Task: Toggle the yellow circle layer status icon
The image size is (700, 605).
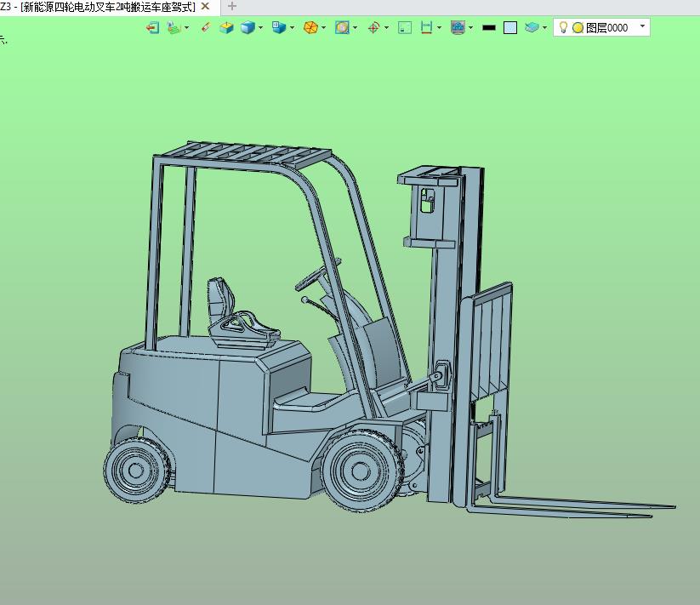Action: [x=578, y=28]
